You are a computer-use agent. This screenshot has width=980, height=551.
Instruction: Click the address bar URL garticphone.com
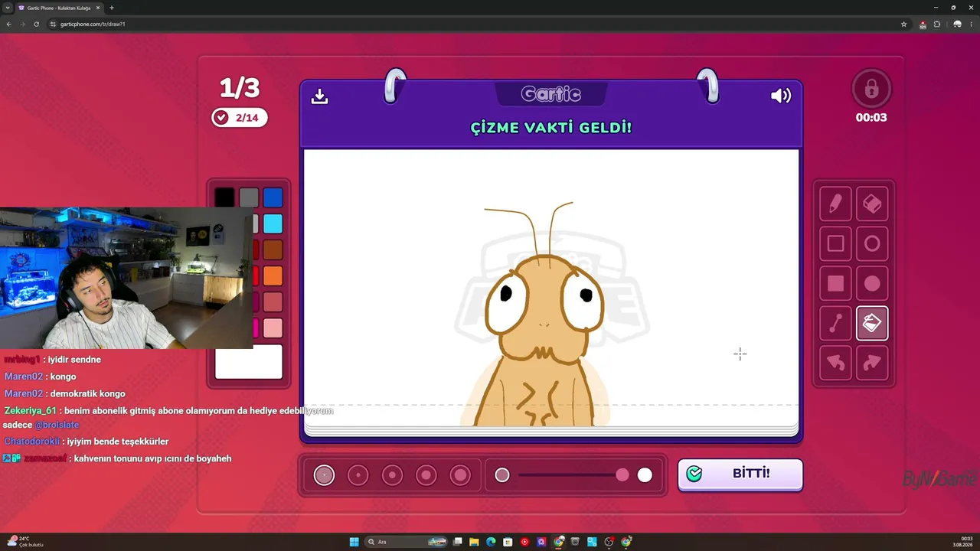93,24
